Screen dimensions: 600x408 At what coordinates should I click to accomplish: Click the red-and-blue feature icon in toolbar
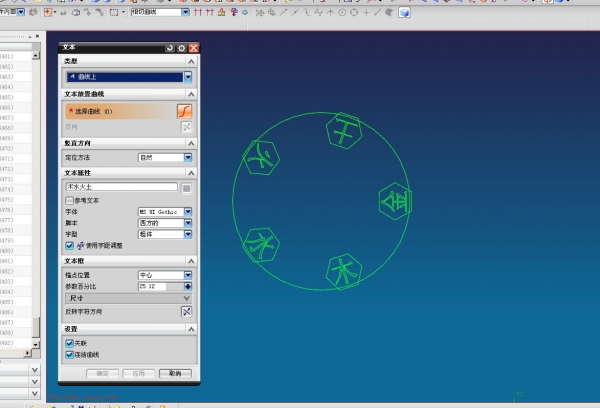[x=233, y=13]
